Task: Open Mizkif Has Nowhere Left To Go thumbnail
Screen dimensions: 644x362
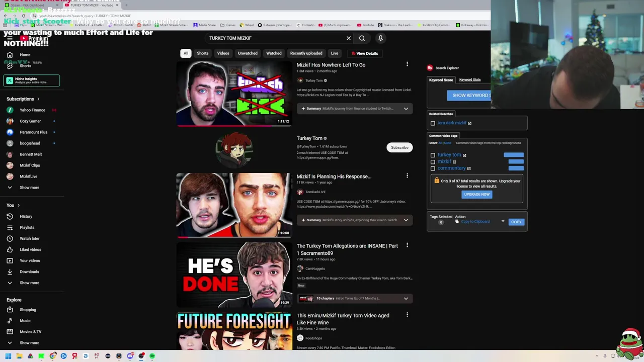Action: [x=234, y=94]
